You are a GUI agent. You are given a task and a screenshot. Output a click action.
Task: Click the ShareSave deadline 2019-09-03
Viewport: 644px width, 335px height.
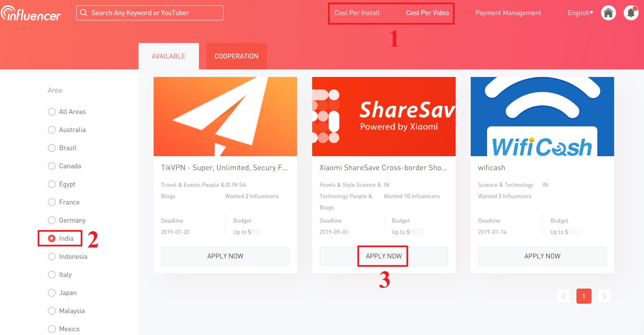(334, 232)
